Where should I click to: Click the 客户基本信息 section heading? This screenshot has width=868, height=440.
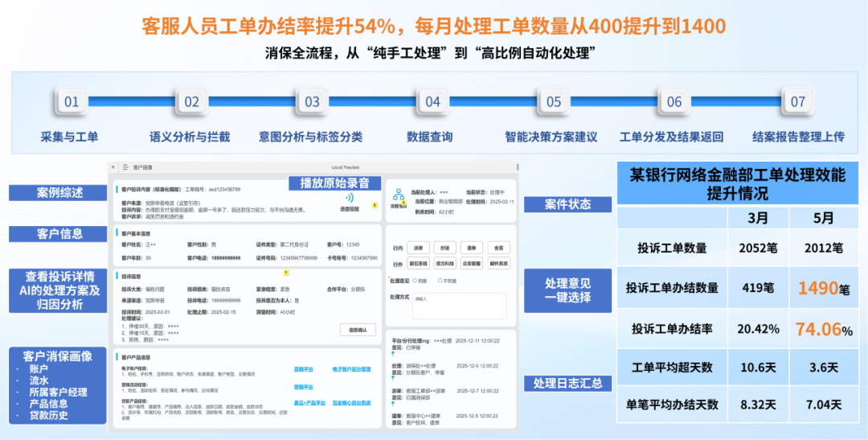click(x=136, y=233)
